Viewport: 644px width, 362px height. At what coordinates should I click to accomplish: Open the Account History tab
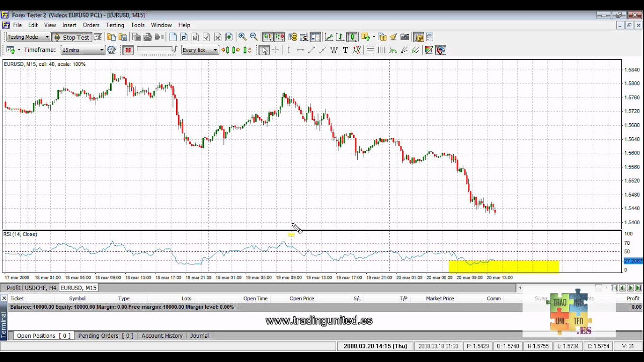162,335
